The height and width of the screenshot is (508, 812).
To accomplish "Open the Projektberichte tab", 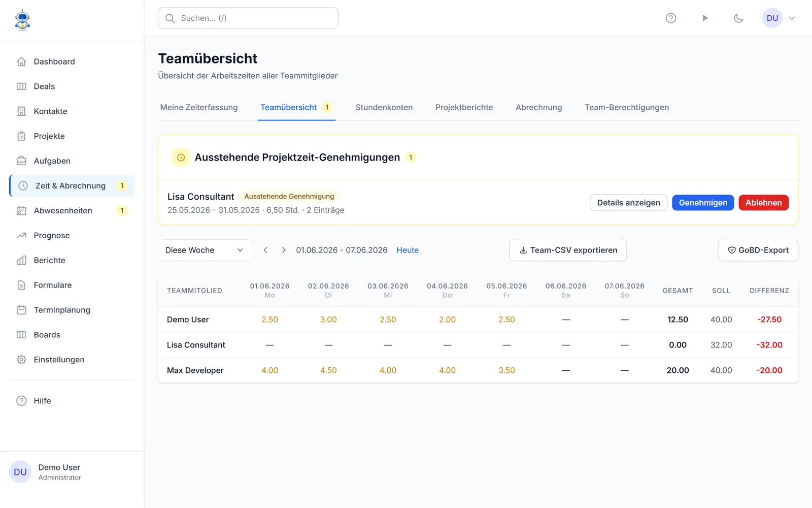I will point(464,107).
